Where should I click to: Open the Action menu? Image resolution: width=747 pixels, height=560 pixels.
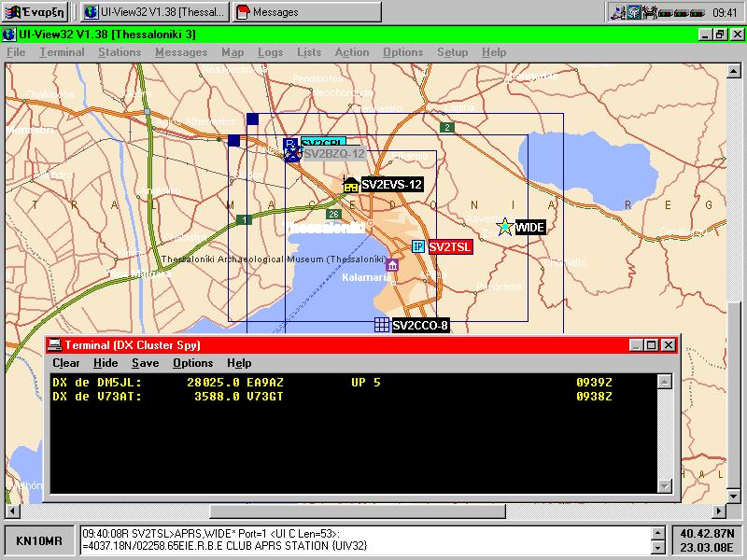pos(352,52)
